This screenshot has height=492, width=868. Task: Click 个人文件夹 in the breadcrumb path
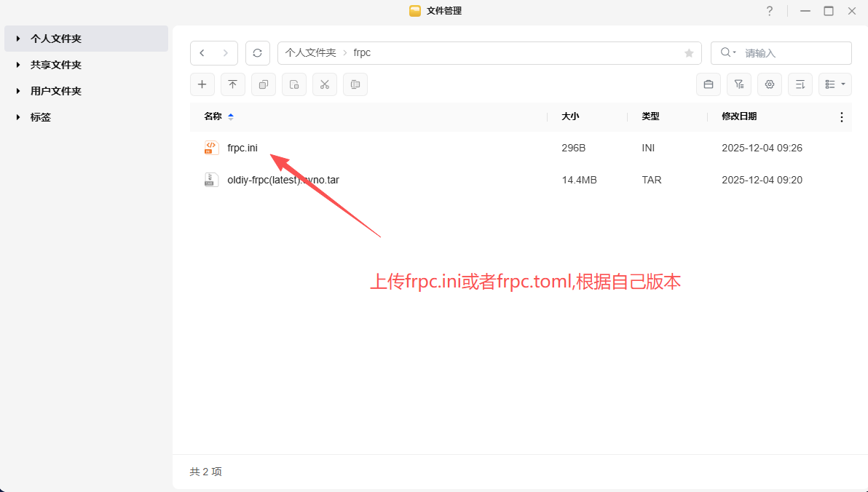pos(311,53)
